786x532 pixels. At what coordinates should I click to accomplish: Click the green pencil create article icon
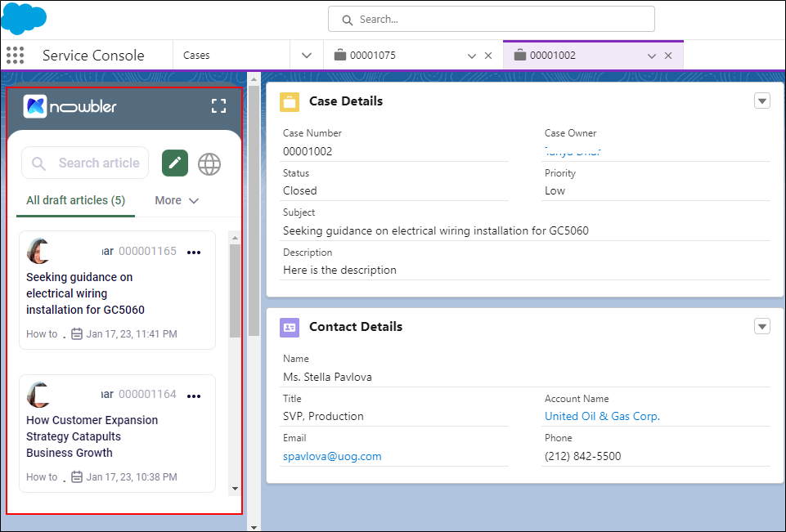[x=175, y=163]
